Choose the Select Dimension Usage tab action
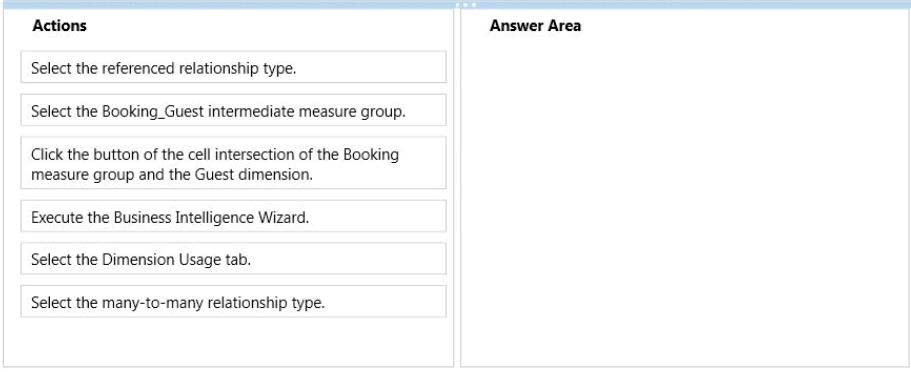 point(233,259)
